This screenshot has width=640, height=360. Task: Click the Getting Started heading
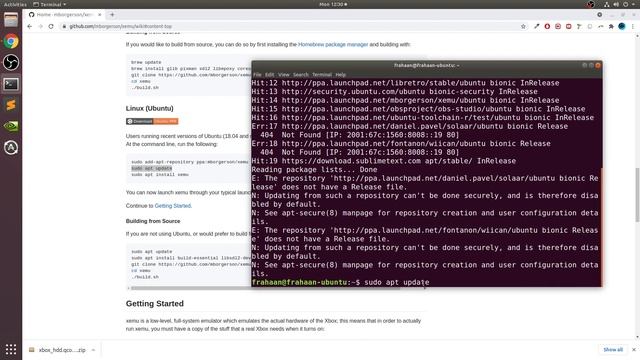155,304
